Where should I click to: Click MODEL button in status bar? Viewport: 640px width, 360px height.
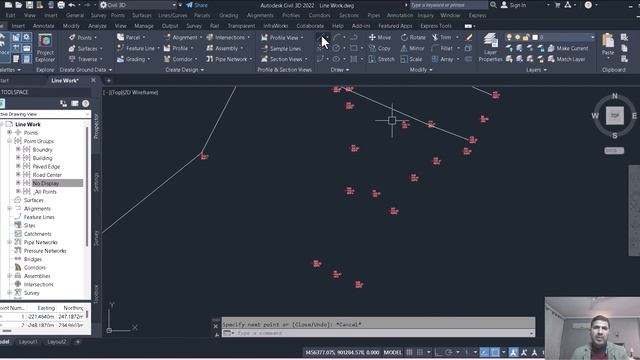tap(393, 352)
